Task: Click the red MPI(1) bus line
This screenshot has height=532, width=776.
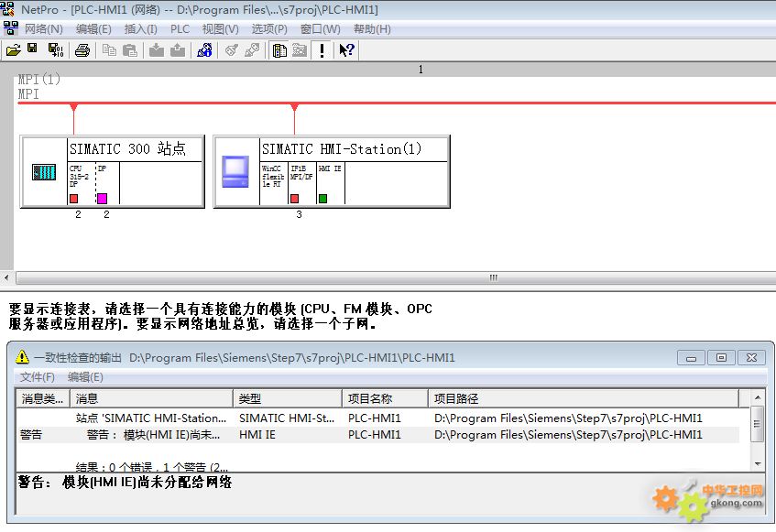Action: 396,103
